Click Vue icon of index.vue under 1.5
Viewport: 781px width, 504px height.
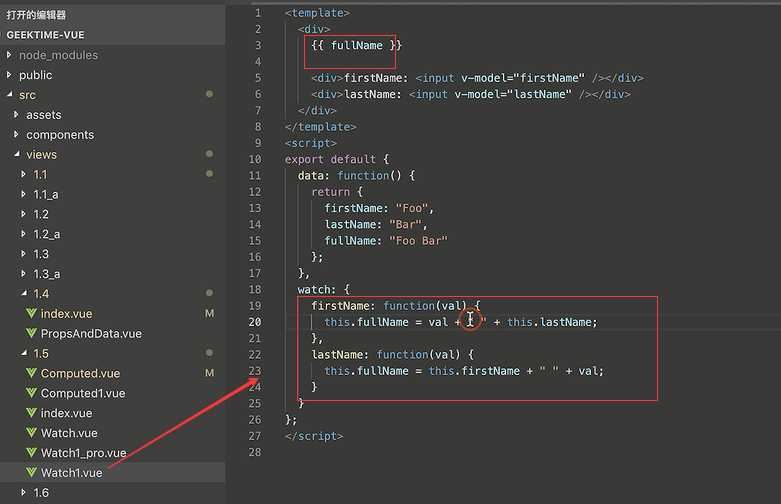point(31,413)
